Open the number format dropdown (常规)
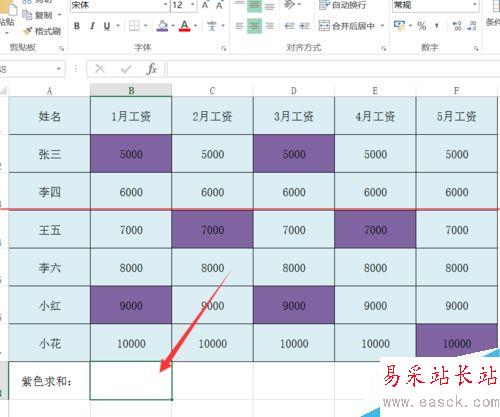This screenshot has width=500, height=417. coord(474,5)
